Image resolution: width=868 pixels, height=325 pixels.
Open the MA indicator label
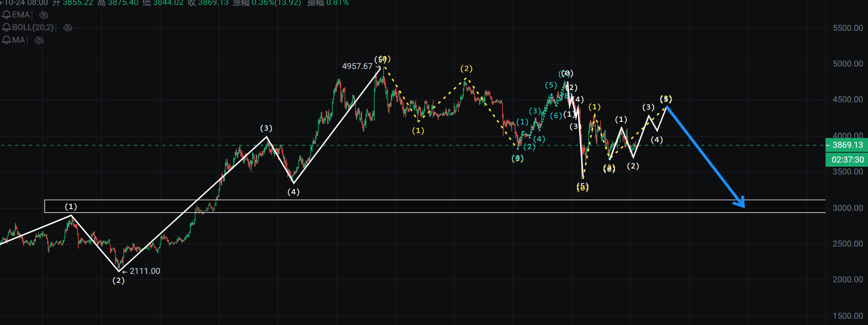pos(19,40)
